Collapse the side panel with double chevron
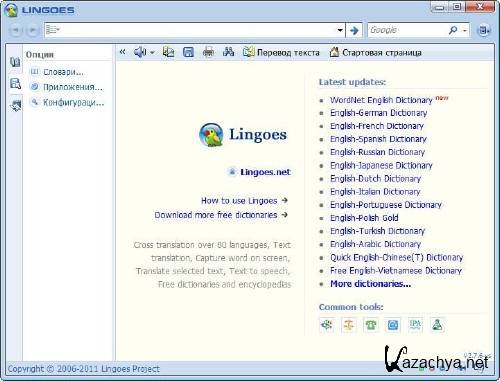The width and height of the screenshot is (500, 381). [123, 52]
